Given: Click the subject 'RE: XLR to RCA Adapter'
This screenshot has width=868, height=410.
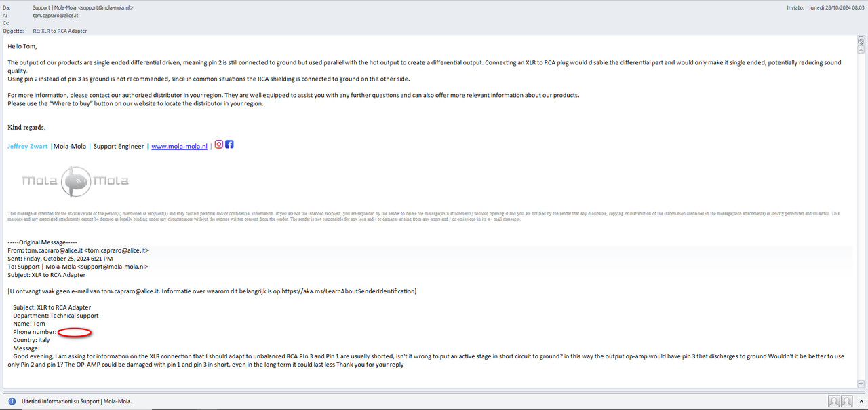Looking at the screenshot, I should pyautogui.click(x=60, y=31).
